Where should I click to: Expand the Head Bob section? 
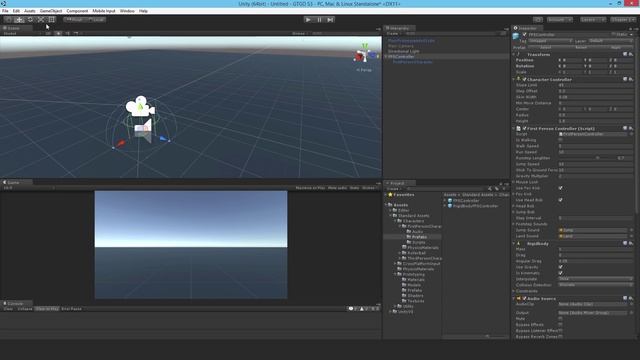[x=514, y=206]
